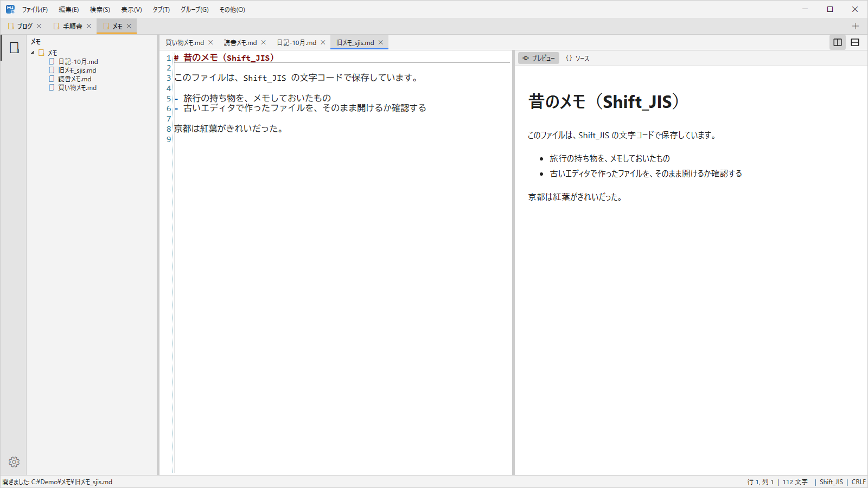
Task: Open the タブ(T) menu
Action: (161, 10)
